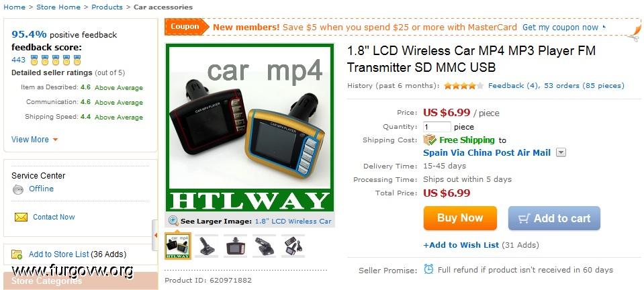644x290 pixels.
Task: Click the magnifier See Larger Image icon
Action: 173,221
